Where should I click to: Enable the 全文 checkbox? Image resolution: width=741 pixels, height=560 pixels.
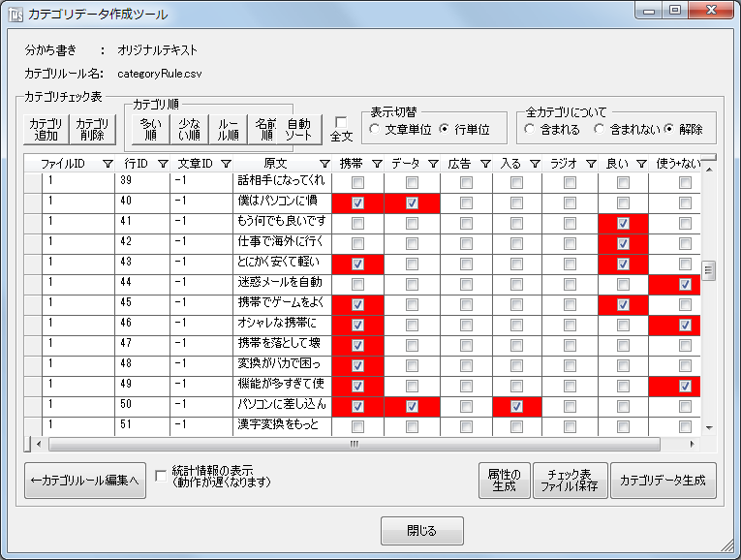tap(341, 122)
